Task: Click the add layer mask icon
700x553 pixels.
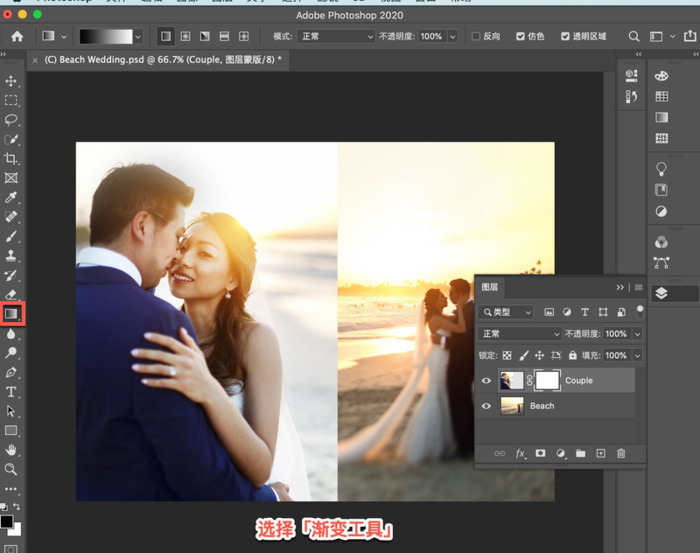Action: click(540, 453)
